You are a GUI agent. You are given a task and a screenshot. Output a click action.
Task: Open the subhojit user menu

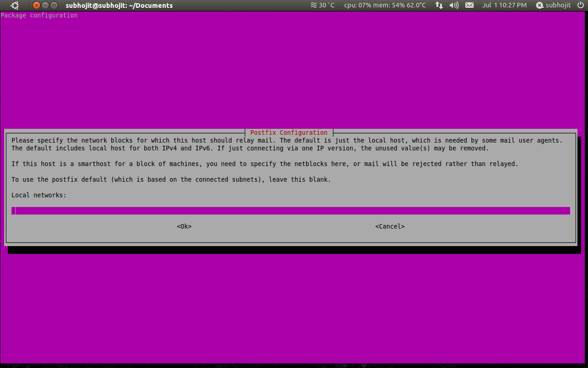(x=554, y=6)
